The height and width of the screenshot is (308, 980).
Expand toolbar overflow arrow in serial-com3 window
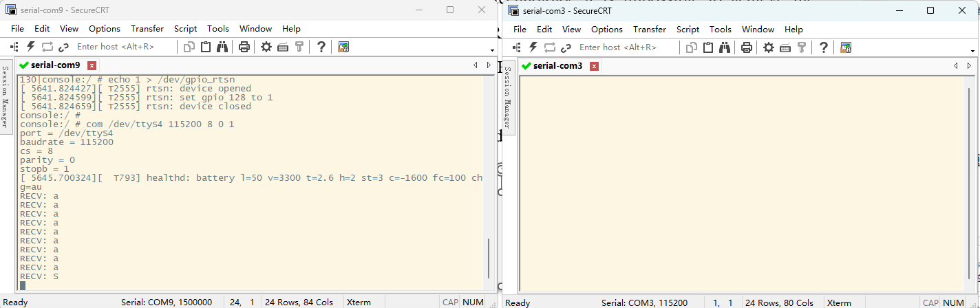click(974, 50)
